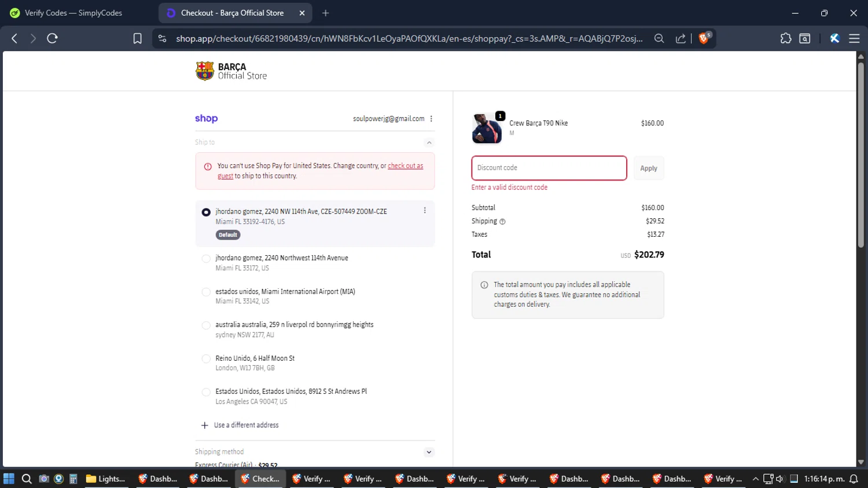Click the Crew Barça T90 Nike product name

[x=539, y=123]
